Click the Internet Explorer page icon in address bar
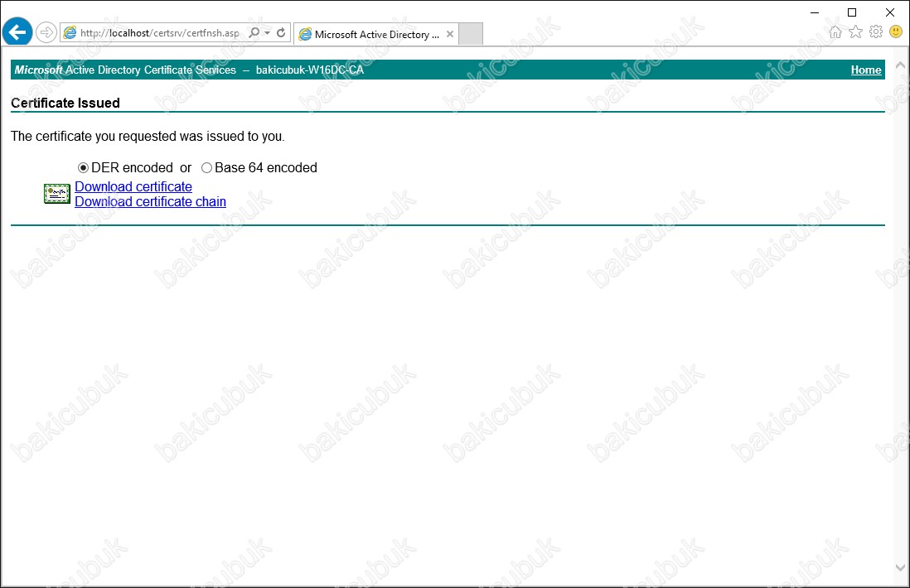 tap(70, 32)
